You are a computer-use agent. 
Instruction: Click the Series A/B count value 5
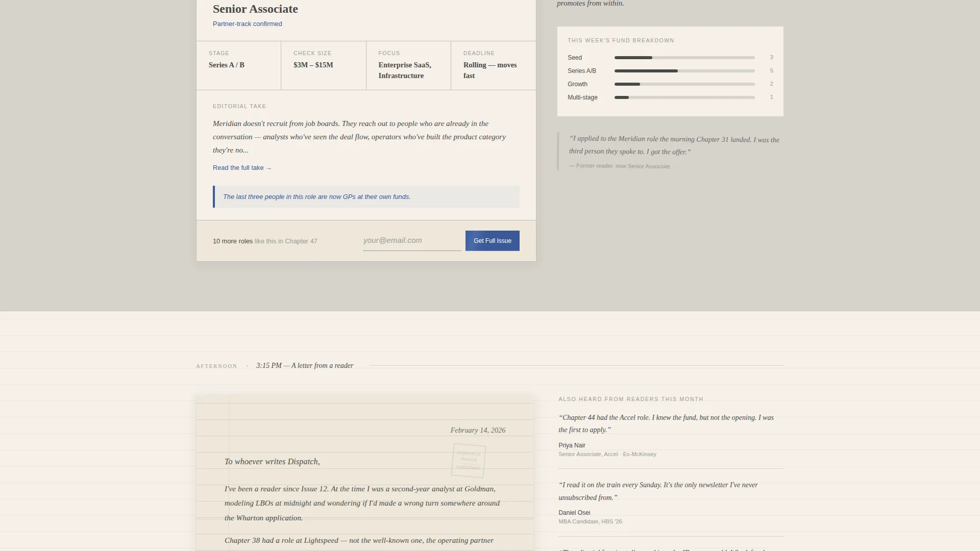(771, 71)
